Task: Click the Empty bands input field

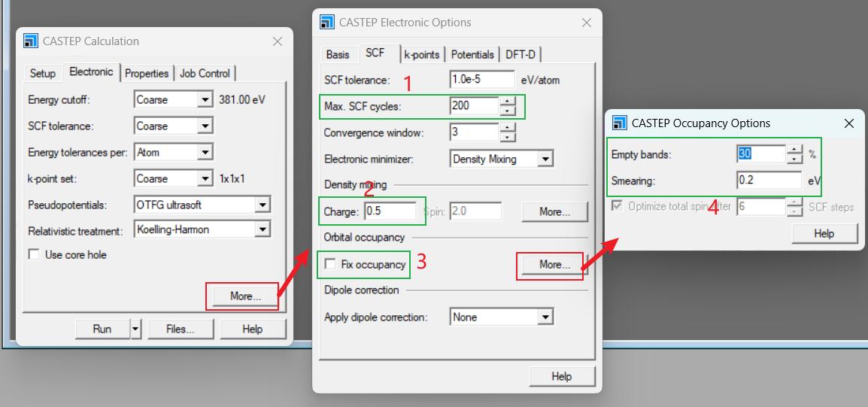Action: pyautogui.click(x=761, y=154)
